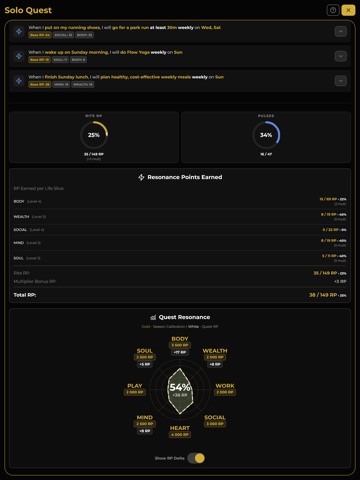
Task: Expand the plan weekly meals rite row
Action: click(340, 81)
